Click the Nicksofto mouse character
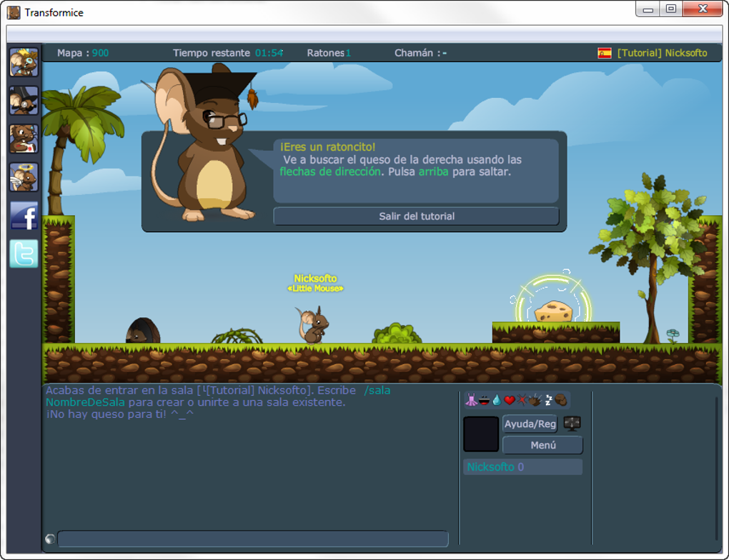729x560 pixels. 313,325
